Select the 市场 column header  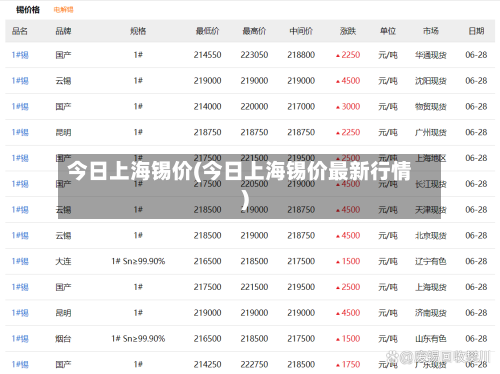click(x=431, y=31)
